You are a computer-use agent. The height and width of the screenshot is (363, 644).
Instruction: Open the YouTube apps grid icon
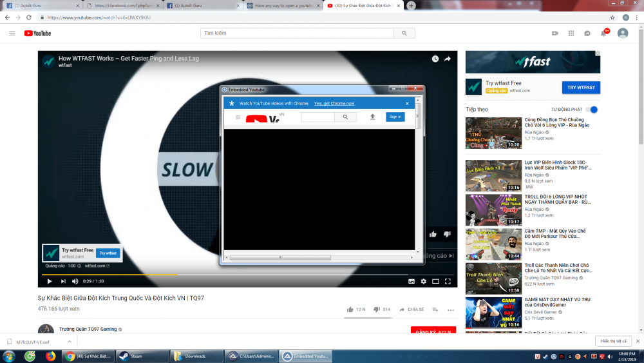coord(571,34)
